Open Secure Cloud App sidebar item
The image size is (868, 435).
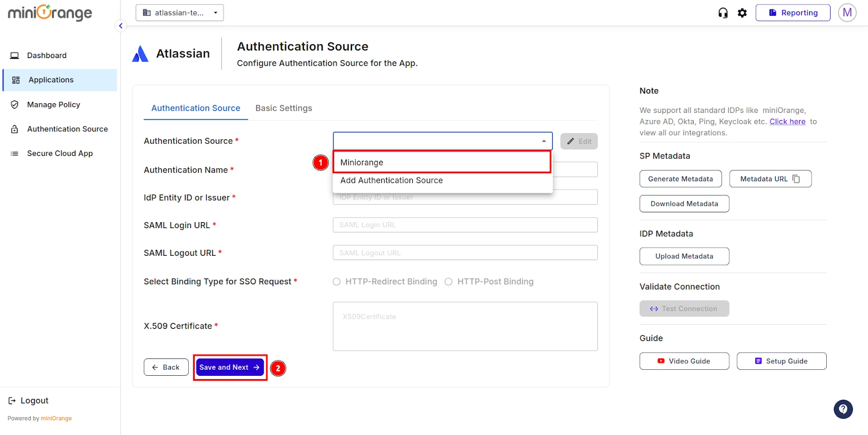[x=60, y=154]
